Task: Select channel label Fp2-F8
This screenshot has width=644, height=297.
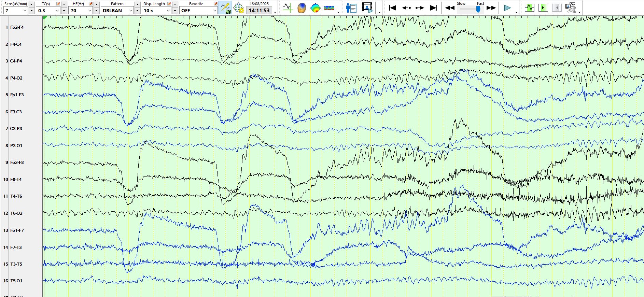Action: click(17, 162)
